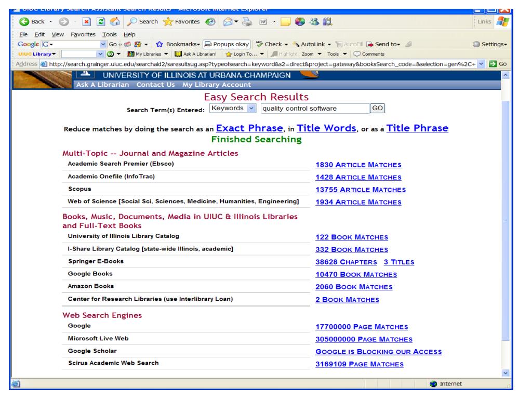
Task: Open 2060 Book Matches for Amazon
Action: click(x=354, y=287)
